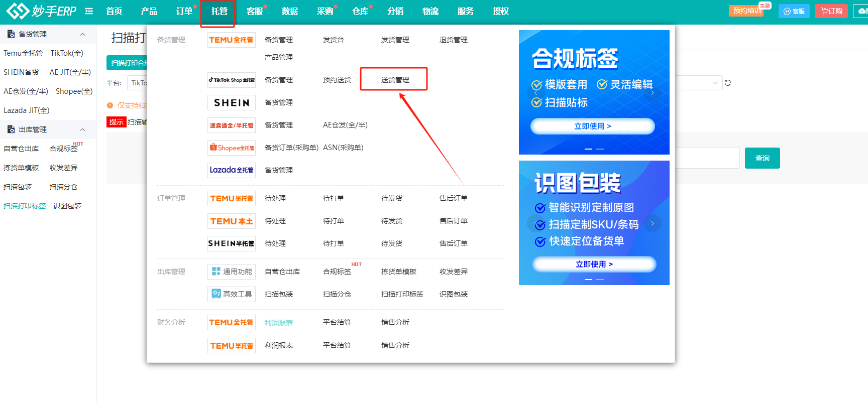Select Temu全托管 in the sidebar

click(x=23, y=53)
